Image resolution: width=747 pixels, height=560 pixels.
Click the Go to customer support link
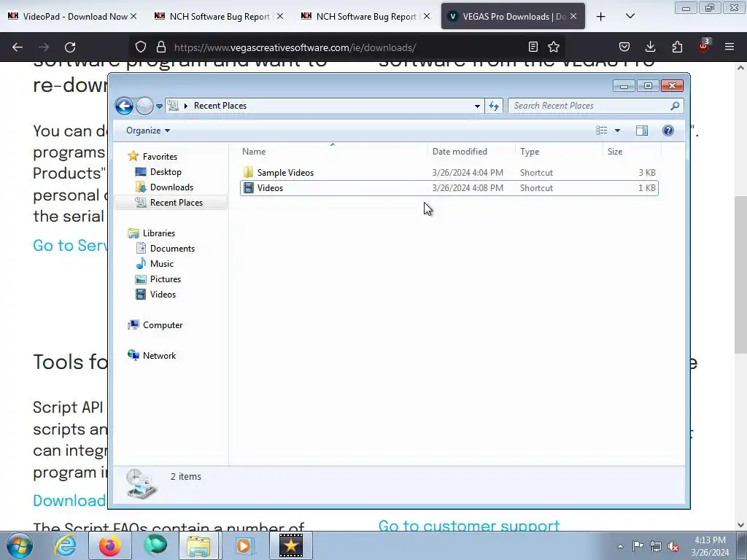coord(469,525)
